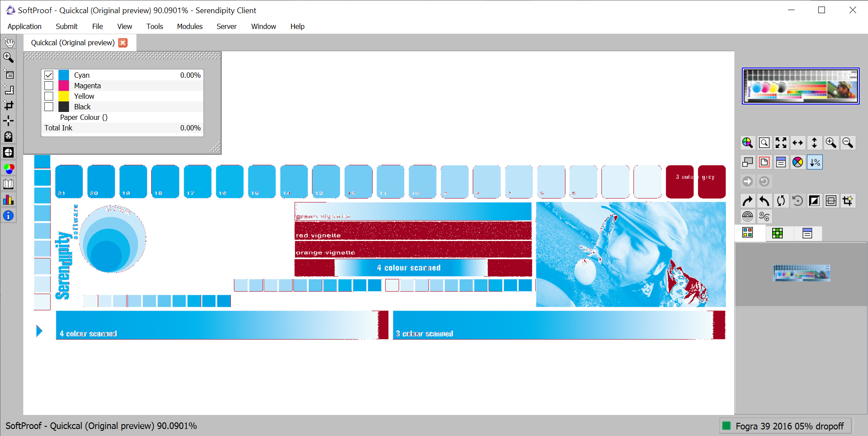Click the ink panel resize grip corner
The image size is (868, 436).
[215, 148]
